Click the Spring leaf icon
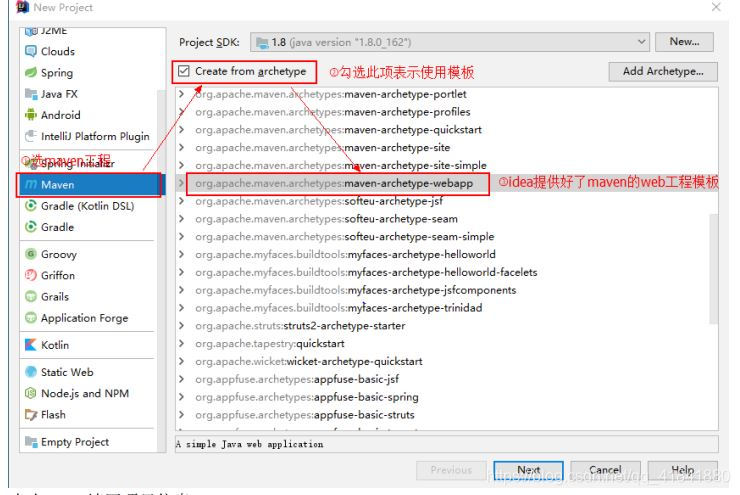 pos(31,72)
